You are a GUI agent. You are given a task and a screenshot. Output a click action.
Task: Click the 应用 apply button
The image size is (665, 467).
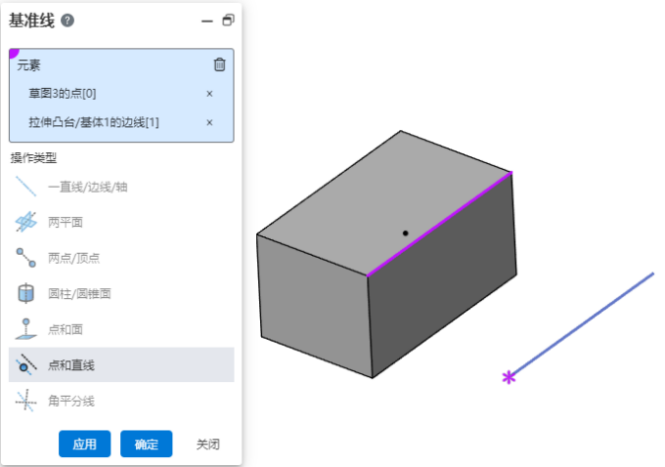[x=84, y=444]
